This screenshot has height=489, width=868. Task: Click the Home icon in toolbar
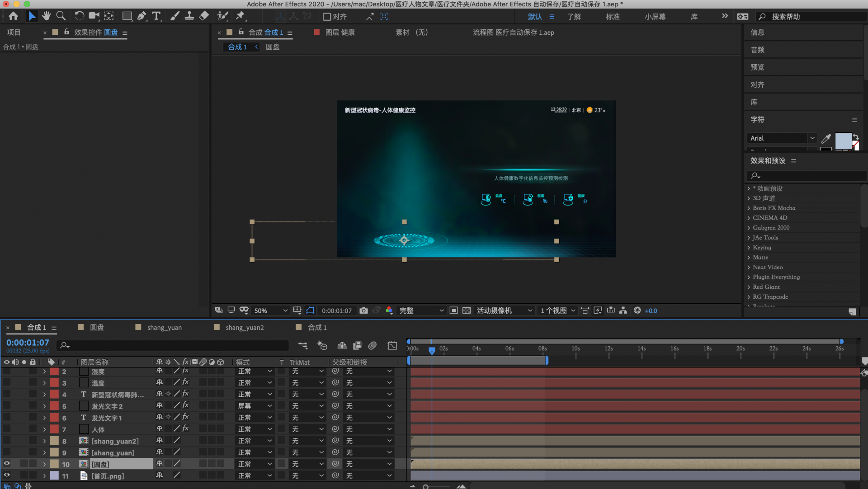[x=13, y=16]
